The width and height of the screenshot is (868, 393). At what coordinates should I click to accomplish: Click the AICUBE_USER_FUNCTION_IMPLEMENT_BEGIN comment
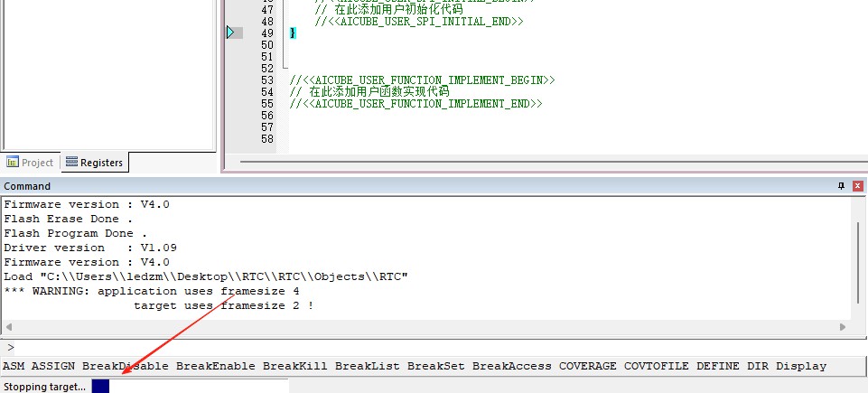tap(422, 80)
